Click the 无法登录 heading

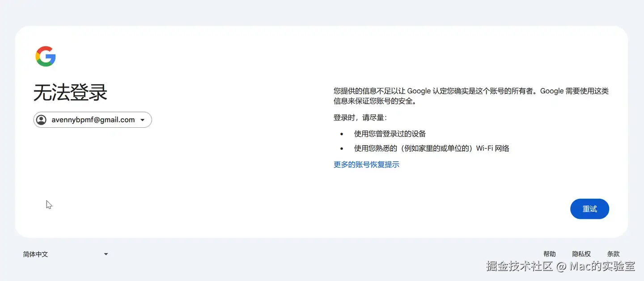pyautogui.click(x=71, y=93)
